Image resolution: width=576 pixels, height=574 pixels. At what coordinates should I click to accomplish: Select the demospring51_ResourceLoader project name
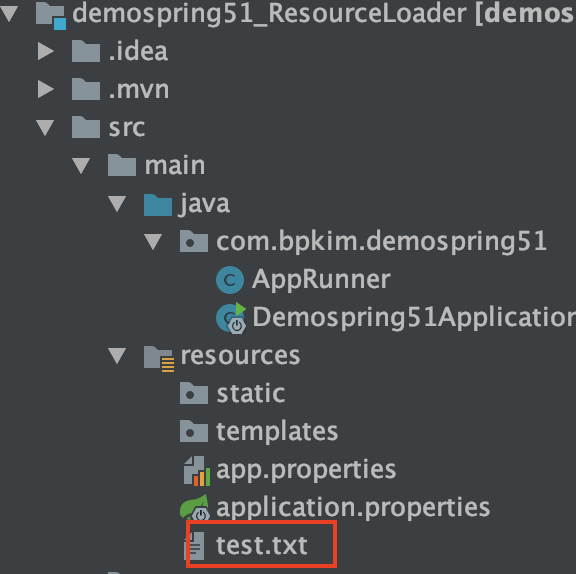(269, 13)
